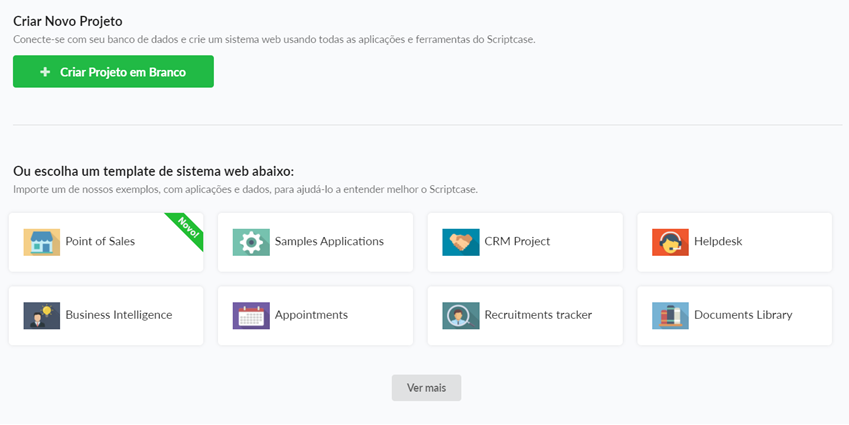Click the Criar Novo Projeto heading
Viewport: 849px width, 425px height.
(68, 21)
